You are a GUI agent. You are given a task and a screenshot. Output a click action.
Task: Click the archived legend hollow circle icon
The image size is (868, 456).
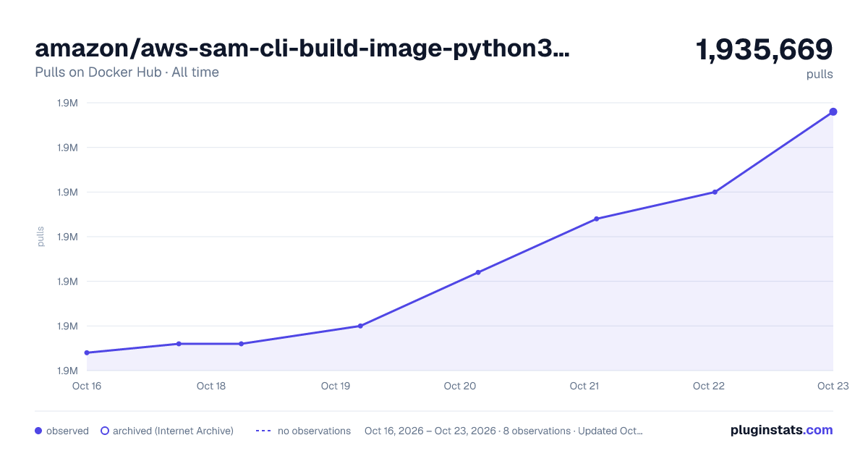105,431
